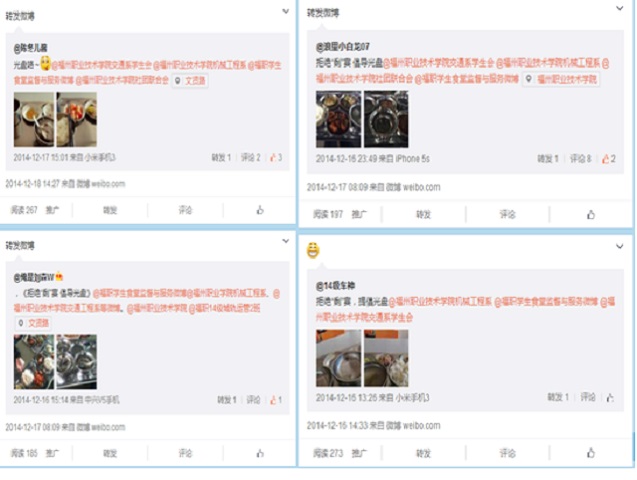Screen dimensions: 637x480
Task: Open the first food photo in the @浪里小白龙07 post
Action: click(338, 119)
